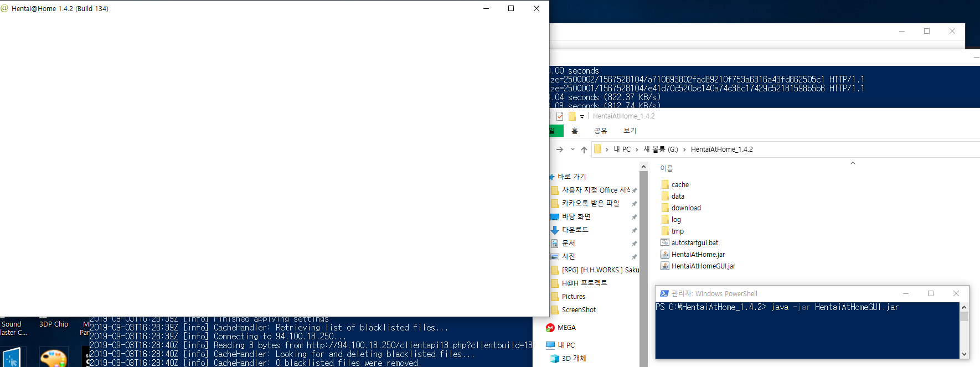980x367 pixels.
Task: Click the properties checkmark icon in Explorer title bar
Action: 560,116
